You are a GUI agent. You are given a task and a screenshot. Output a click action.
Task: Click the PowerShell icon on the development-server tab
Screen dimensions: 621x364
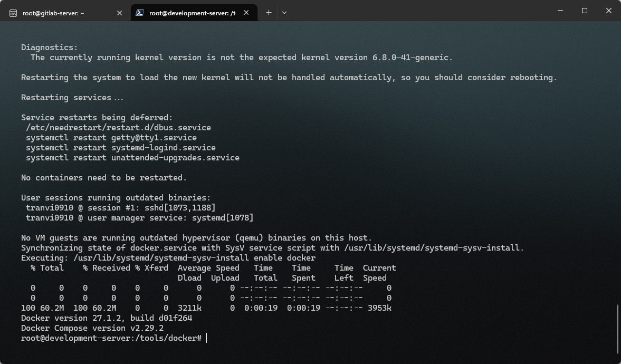coord(140,13)
